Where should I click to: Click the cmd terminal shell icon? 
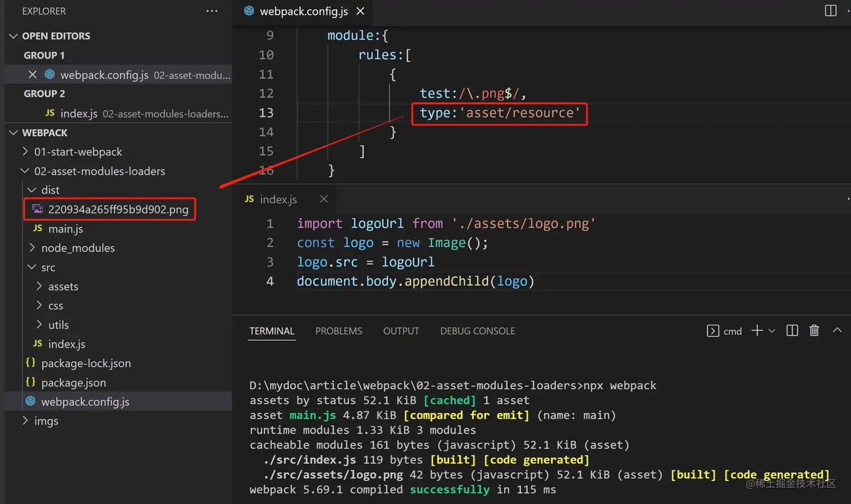(x=713, y=331)
